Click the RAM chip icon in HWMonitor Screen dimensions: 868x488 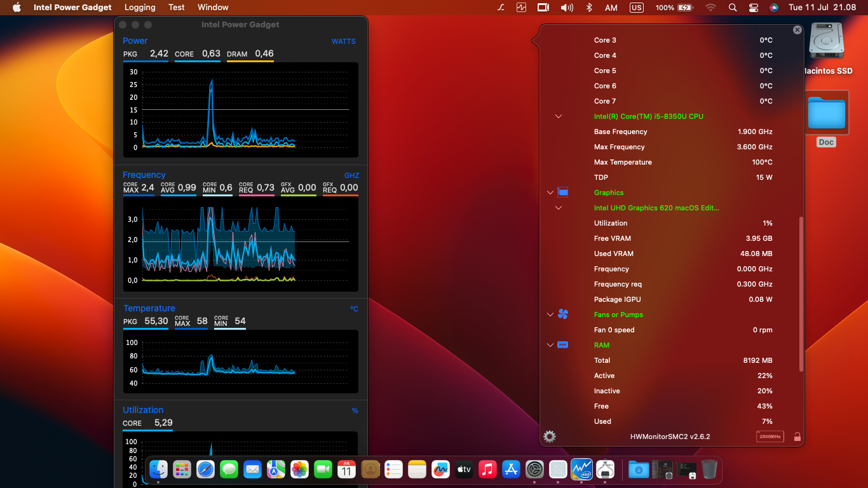tap(562, 344)
